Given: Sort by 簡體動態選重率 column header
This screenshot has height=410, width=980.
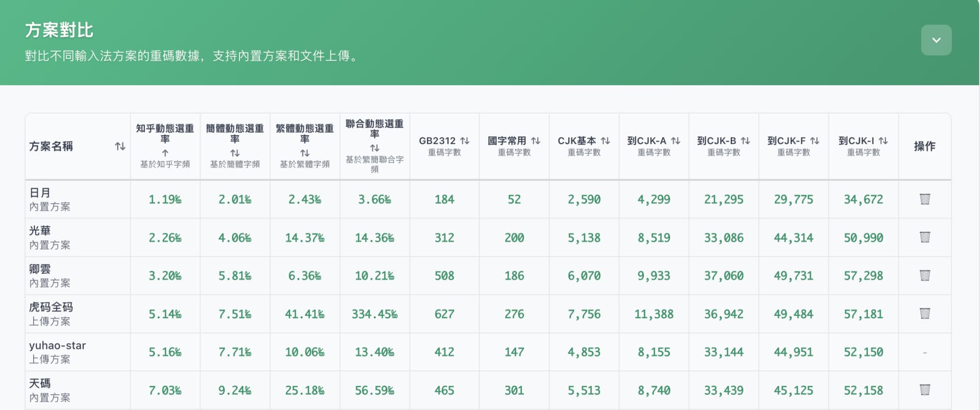Looking at the screenshot, I should pos(235,153).
